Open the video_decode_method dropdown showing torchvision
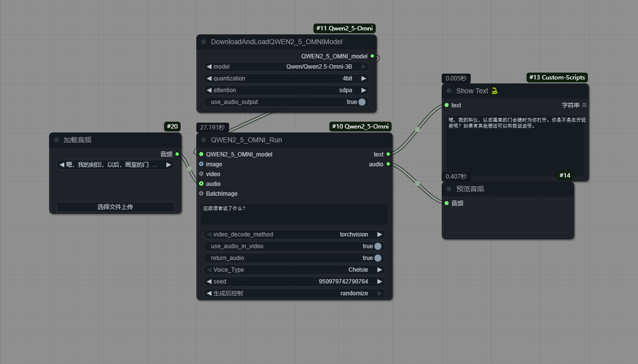 [x=294, y=234]
